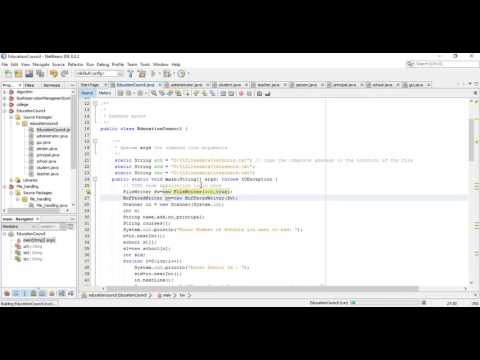Viewport: 480px width, 360px height.
Task: Toggle the first filter button at the Navigator bottom
Action: point(7,293)
